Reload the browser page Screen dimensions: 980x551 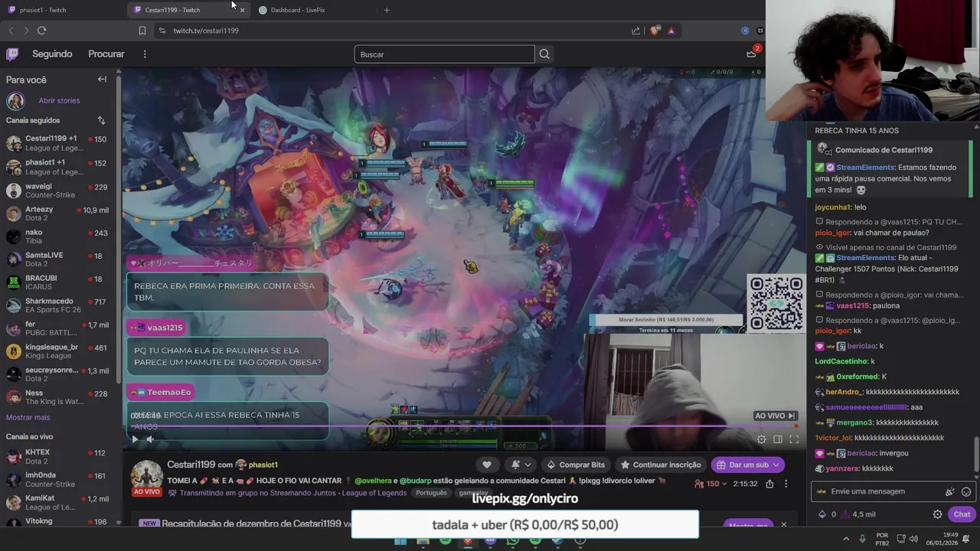41,31
